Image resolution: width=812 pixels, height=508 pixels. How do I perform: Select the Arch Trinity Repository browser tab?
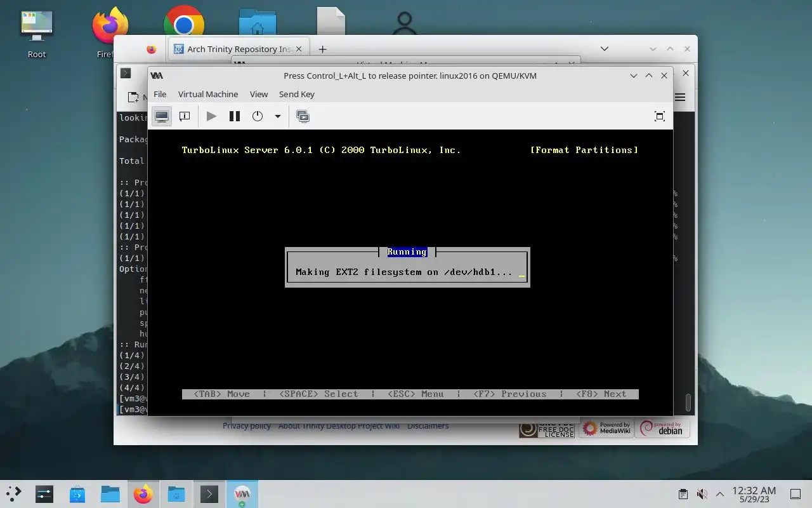(x=239, y=49)
